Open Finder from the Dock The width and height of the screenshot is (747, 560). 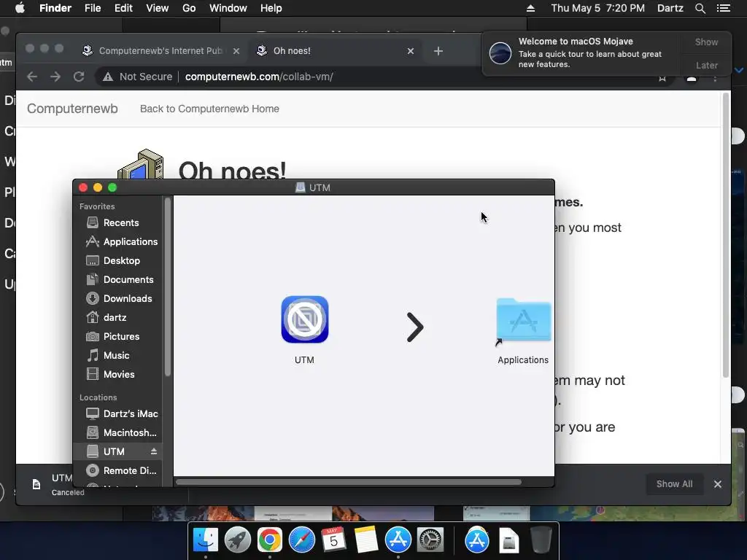205,540
